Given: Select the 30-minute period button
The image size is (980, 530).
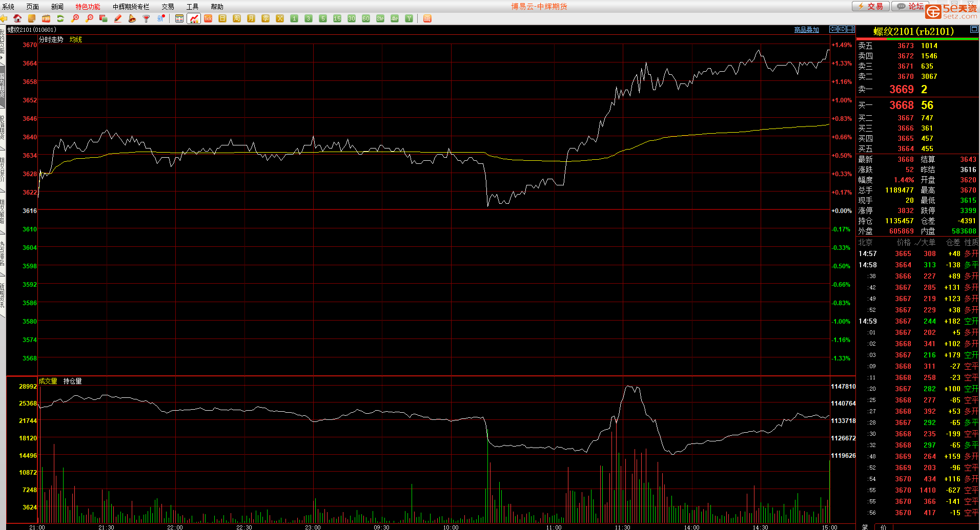Looking at the screenshot, I should click(352, 18).
